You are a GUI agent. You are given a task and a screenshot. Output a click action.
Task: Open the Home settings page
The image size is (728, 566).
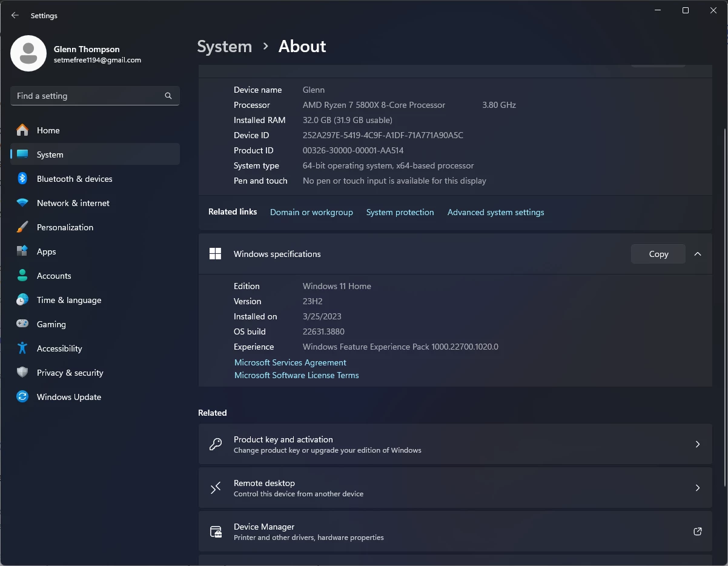(x=95, y=130)
